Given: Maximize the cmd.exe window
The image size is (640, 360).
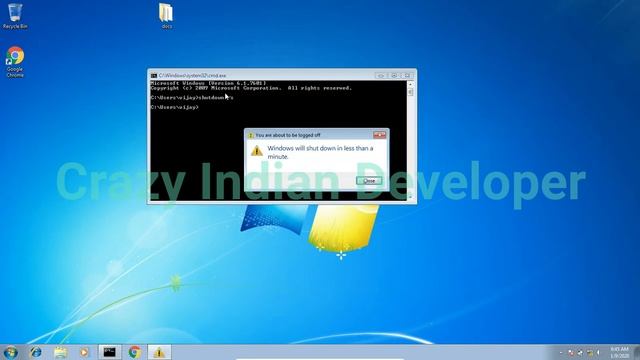Looking at the screenshot, I should click(x=394, y=76).
